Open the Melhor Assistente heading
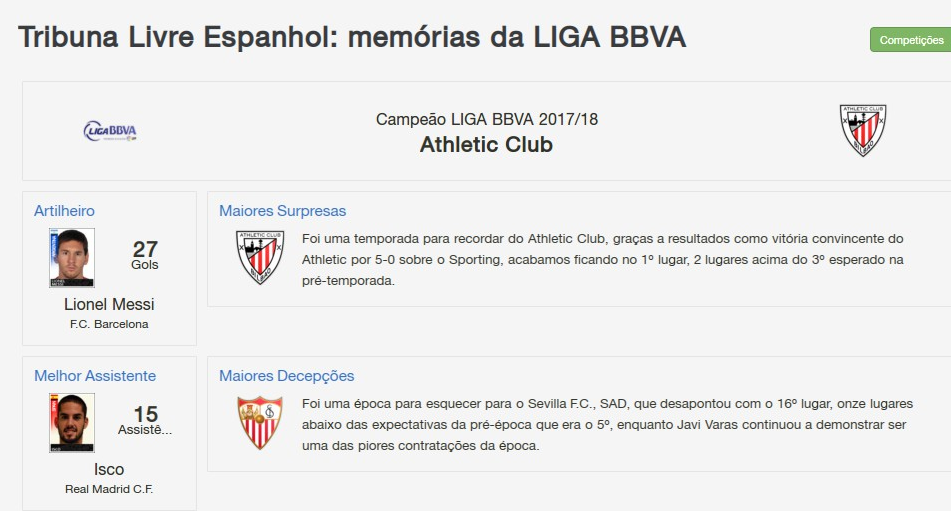The width and height of the screenshot is (951, 511). pos(95,376)
